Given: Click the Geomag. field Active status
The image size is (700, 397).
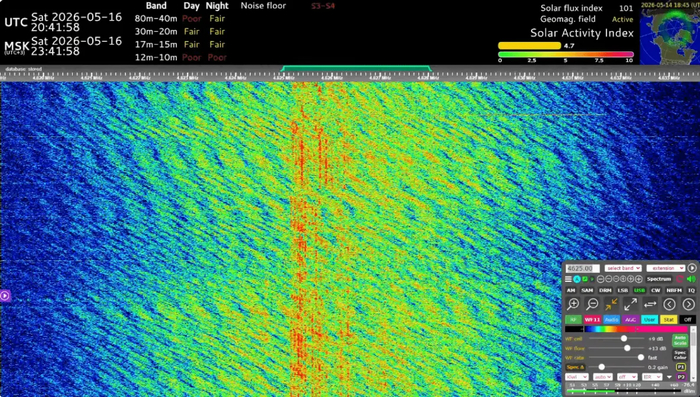Looking at the screenshot, I should tap(622, 19).
